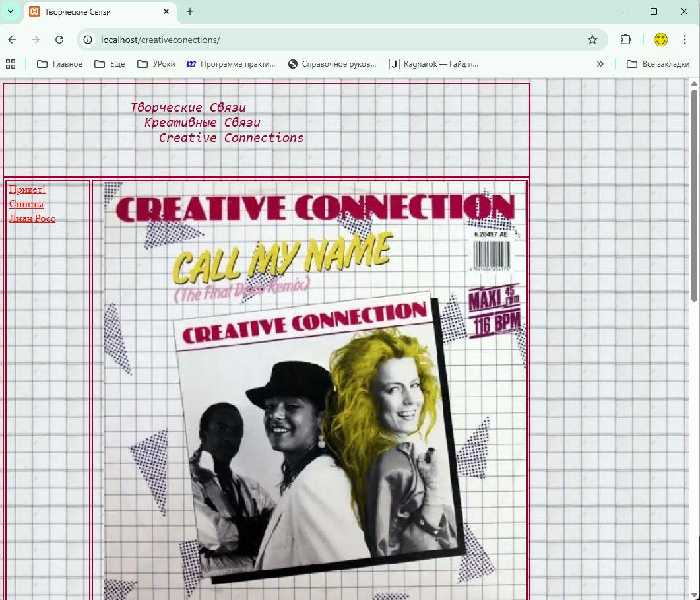Open the smiley profile avatar
This screenshot has width=700, height=600.
pos(660,40)
